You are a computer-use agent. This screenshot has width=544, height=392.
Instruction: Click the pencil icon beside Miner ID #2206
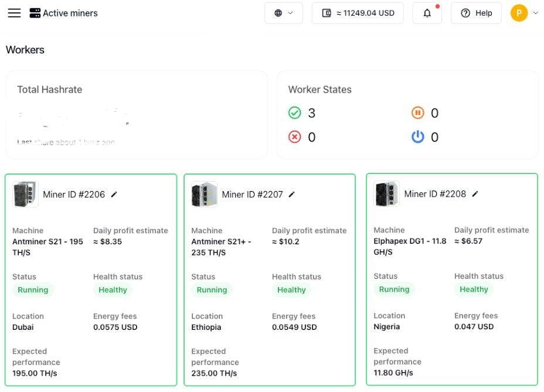tap(114, 195)
